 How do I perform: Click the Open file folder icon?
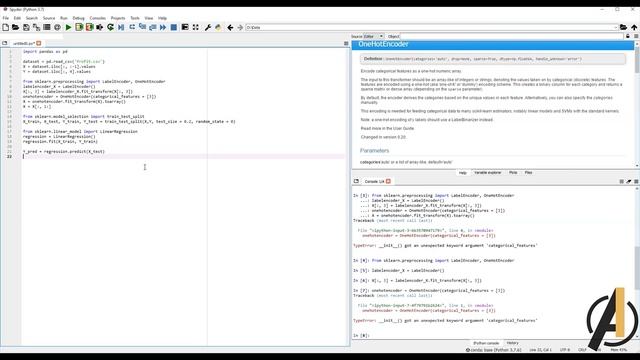click(16, 27)
